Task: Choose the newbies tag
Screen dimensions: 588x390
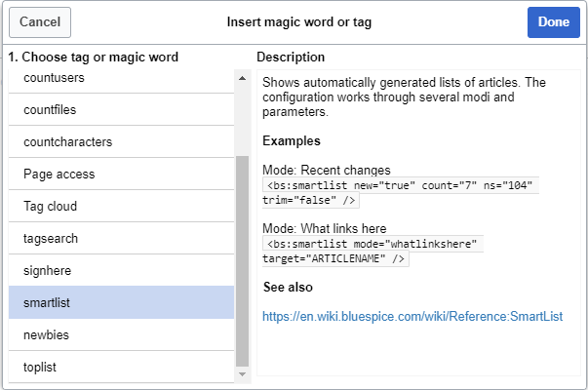Action: click(x=121, y=334)
